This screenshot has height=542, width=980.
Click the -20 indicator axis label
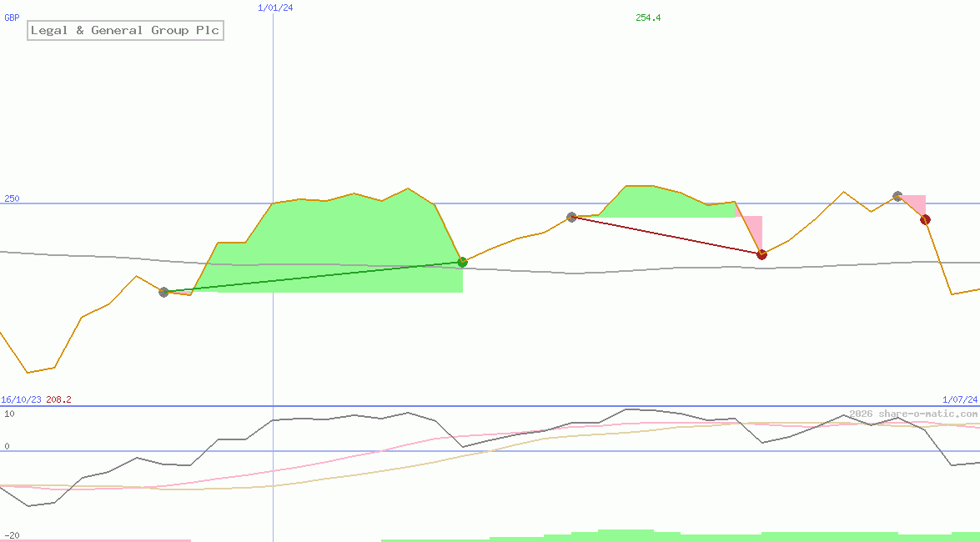pos(10,536)
